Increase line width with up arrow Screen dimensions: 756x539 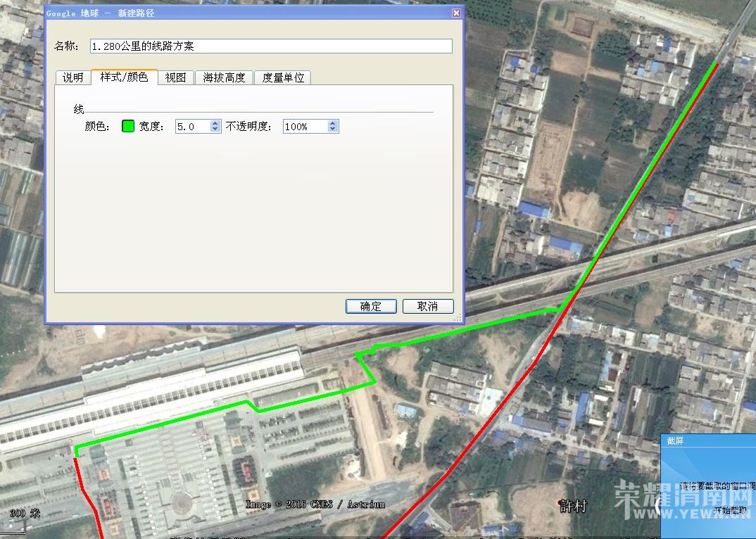(215, 123)
